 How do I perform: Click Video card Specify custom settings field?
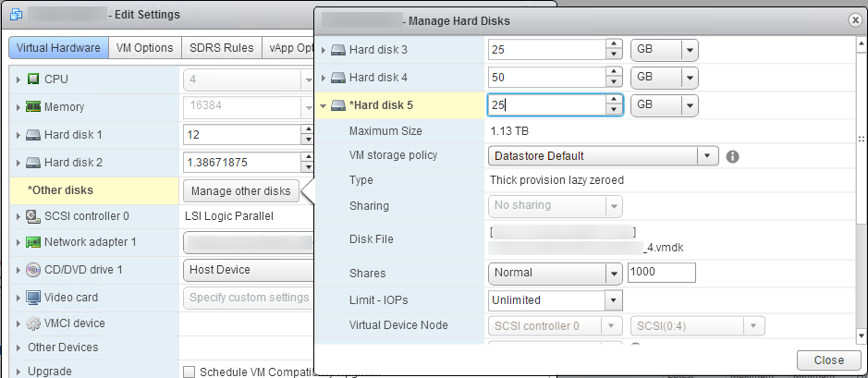click(248, 298)
